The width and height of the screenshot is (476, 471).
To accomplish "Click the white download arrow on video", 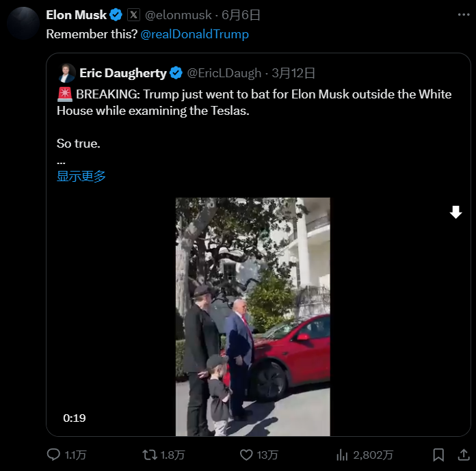I will [x=455, y=213].
